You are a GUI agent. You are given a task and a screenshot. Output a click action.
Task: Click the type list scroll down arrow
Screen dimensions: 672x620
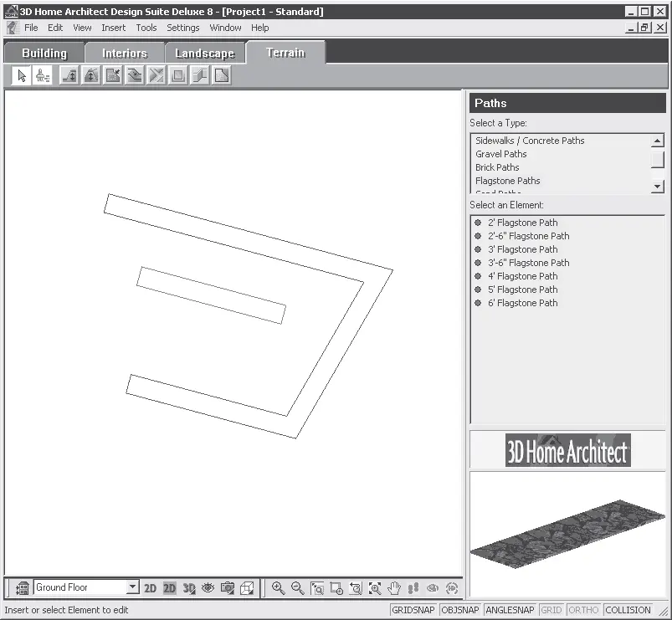pyautogui.click(x=657, y=187)
